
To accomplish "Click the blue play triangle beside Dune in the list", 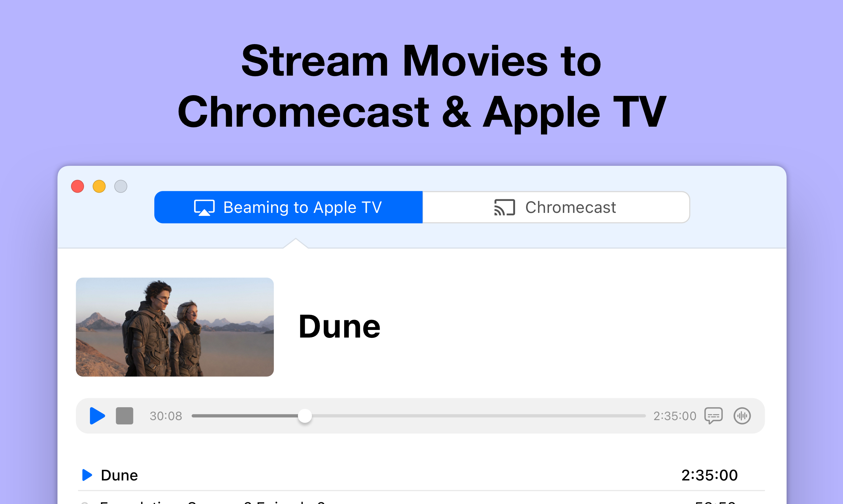I will [87, 475].
